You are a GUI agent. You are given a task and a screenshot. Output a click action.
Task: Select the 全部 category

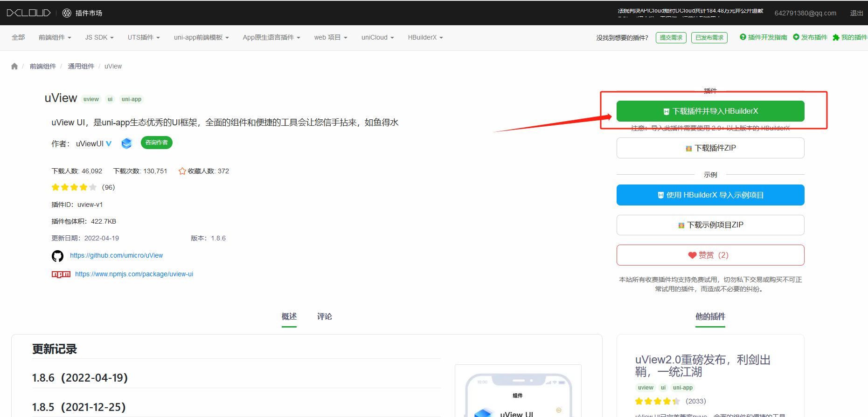[x=18, y=37]
